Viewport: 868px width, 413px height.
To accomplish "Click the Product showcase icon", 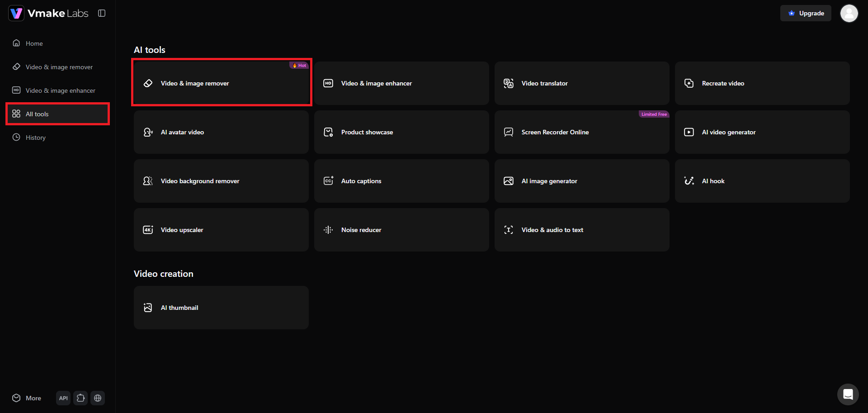I will click(x=328, y=132).
